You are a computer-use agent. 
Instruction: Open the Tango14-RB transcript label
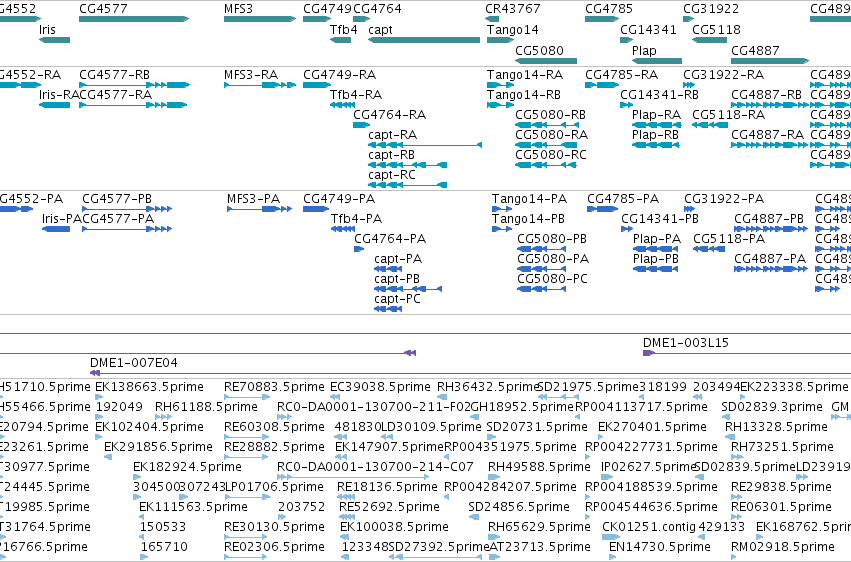(524, 94)
